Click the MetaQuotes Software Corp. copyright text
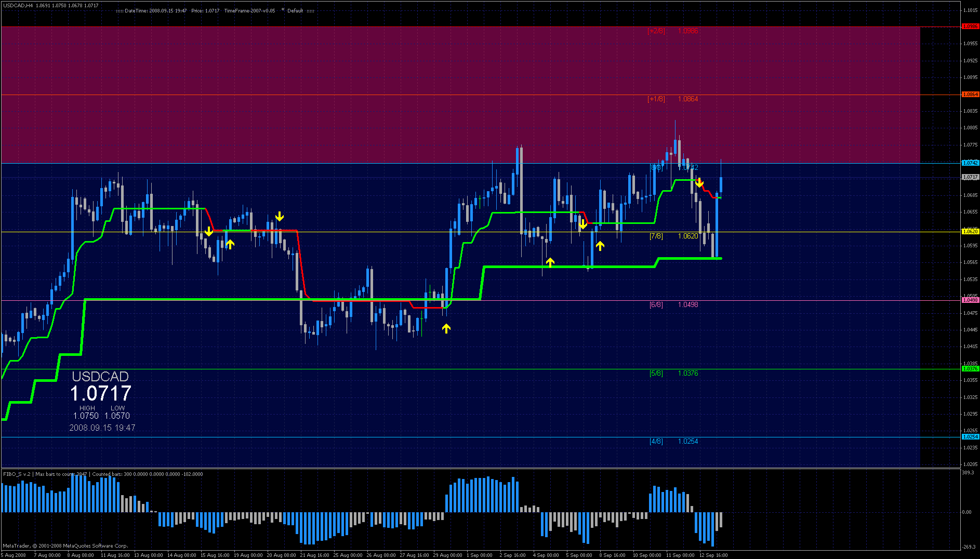 (x=65, y=545)
